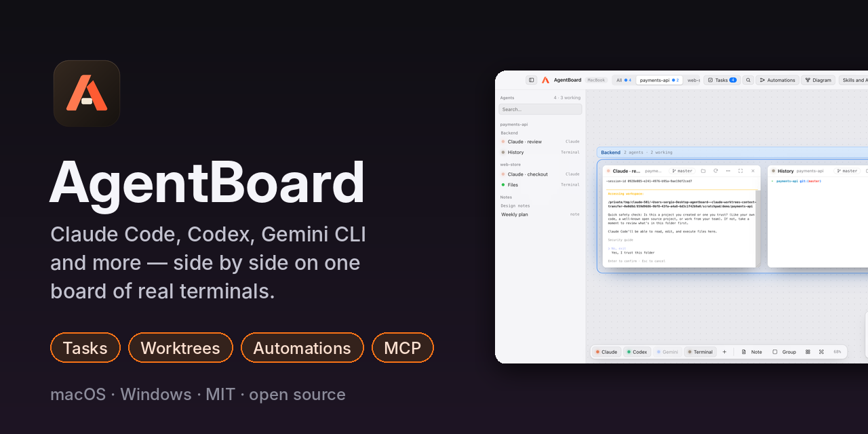Click the payments-api section header in sidebar
This screenshot has height=434, width=868.
pos(514,124)
